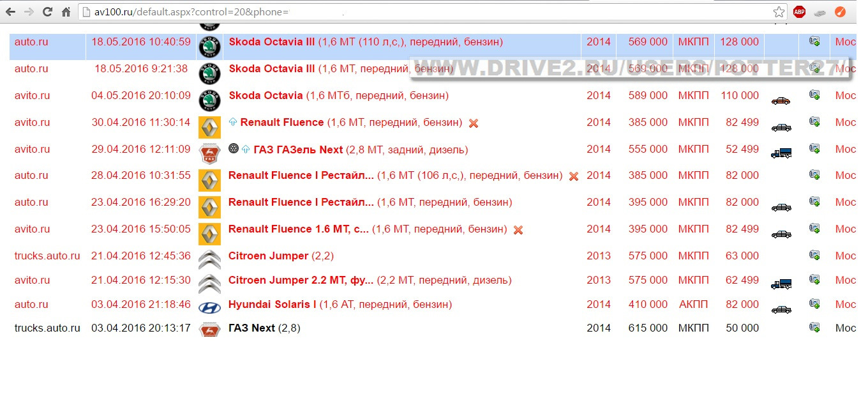Click the Renault logo in the 30.04.2016 row
This screenshot has height=414, width=868.
point(210,127)
